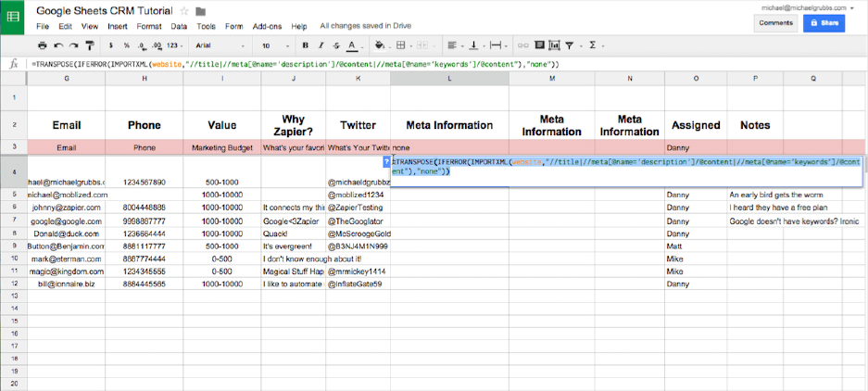Click the formula help question mark
The height and width of the screenshot is (391, 868).
386,160
